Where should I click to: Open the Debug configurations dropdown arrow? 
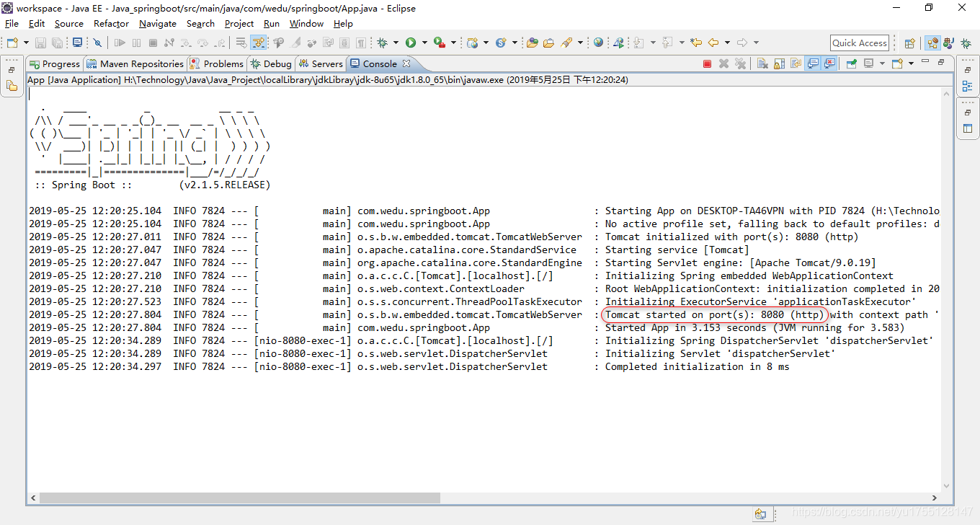396,43
